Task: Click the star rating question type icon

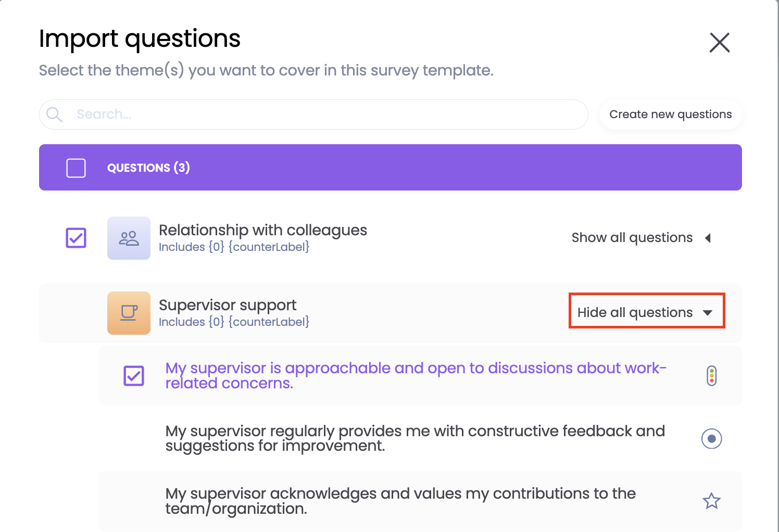Action: [712, 501]
